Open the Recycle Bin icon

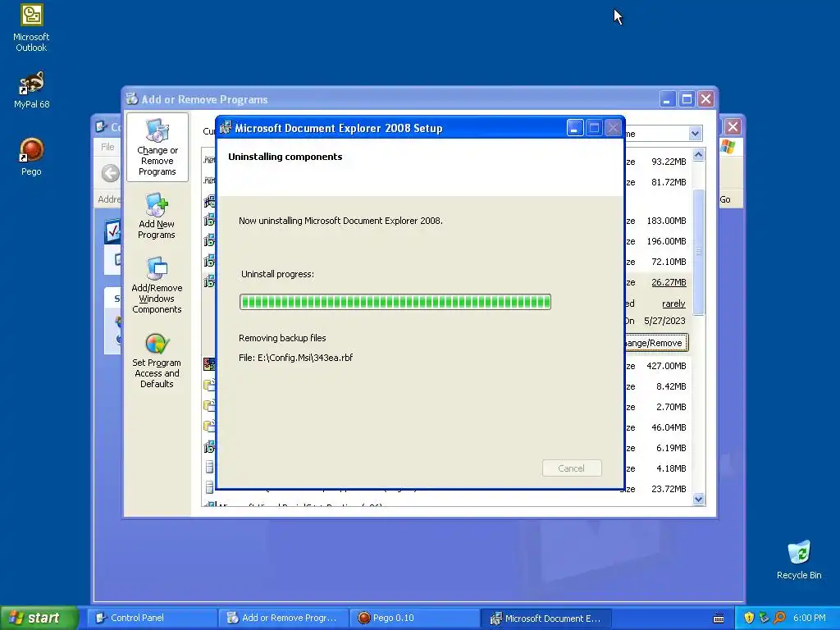pos(799,559)
